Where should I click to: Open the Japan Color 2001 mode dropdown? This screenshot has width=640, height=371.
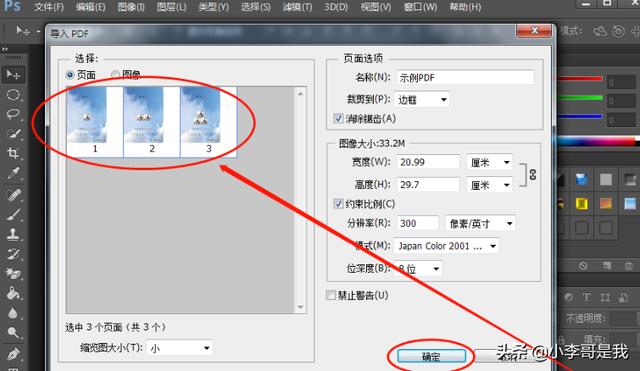[447, 246]
